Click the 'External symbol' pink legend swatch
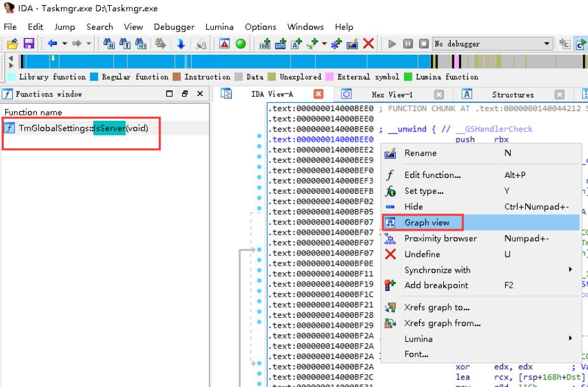This screenshot has width=588, height=387. pos(330,77)
